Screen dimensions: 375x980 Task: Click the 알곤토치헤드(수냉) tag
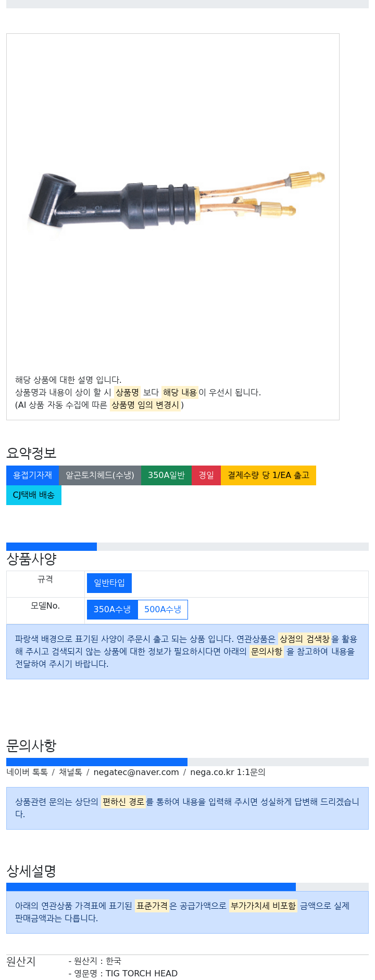(100, 475)
